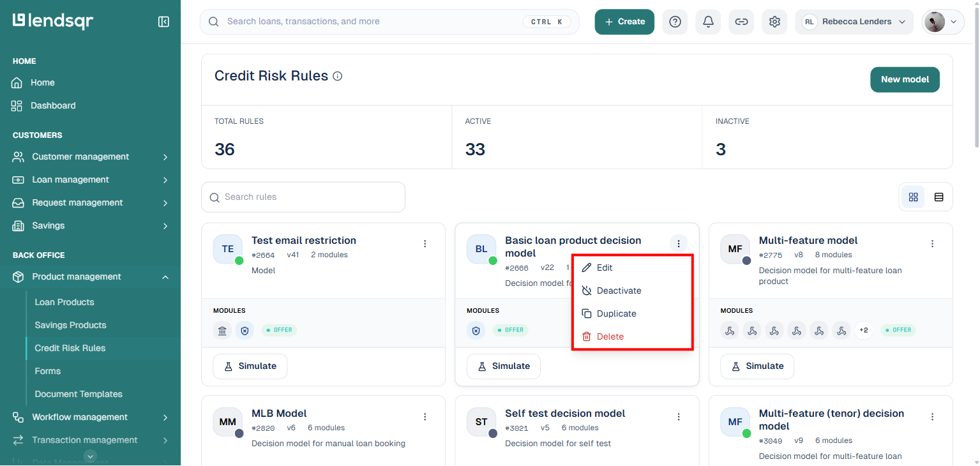Open Document Templates in sidebar

tap(79, 394)
